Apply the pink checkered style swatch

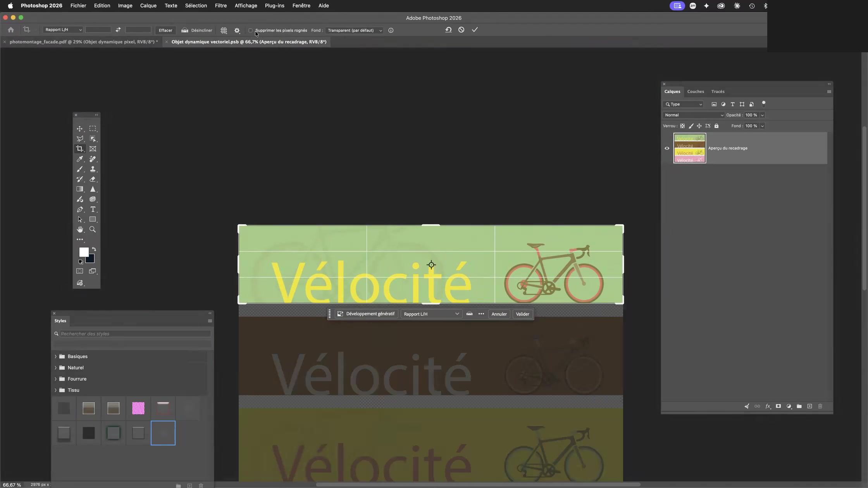point(138,408)
